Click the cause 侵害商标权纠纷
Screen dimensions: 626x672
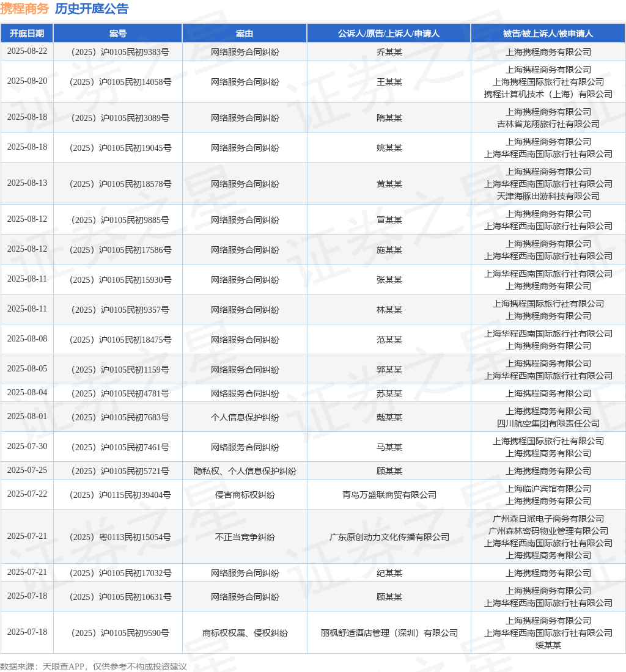245,496
